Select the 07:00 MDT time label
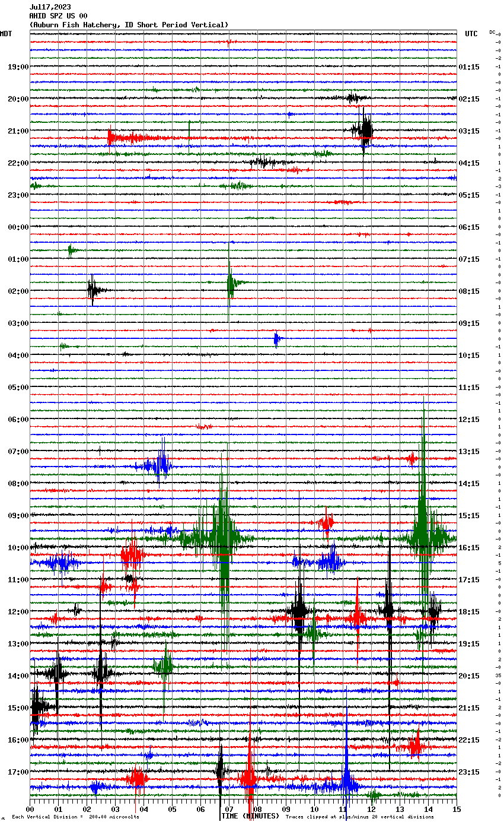This screenshot has height=825, width=504. 18,452
